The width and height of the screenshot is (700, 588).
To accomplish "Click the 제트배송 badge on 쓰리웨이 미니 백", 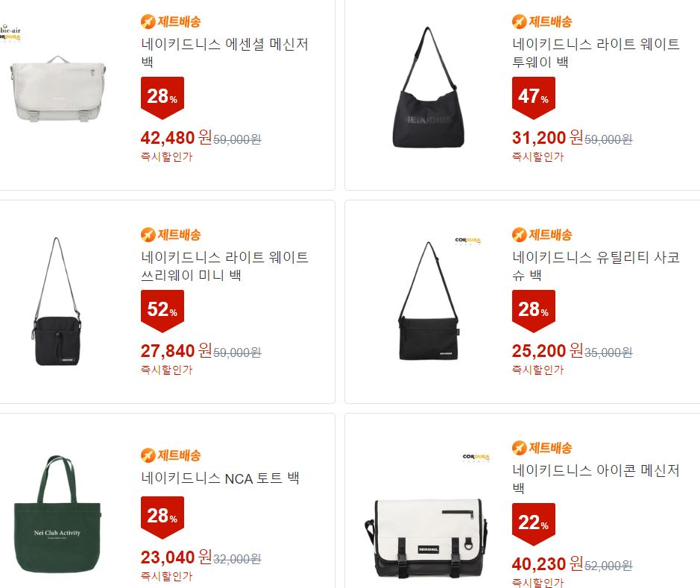I will point(171,234).
